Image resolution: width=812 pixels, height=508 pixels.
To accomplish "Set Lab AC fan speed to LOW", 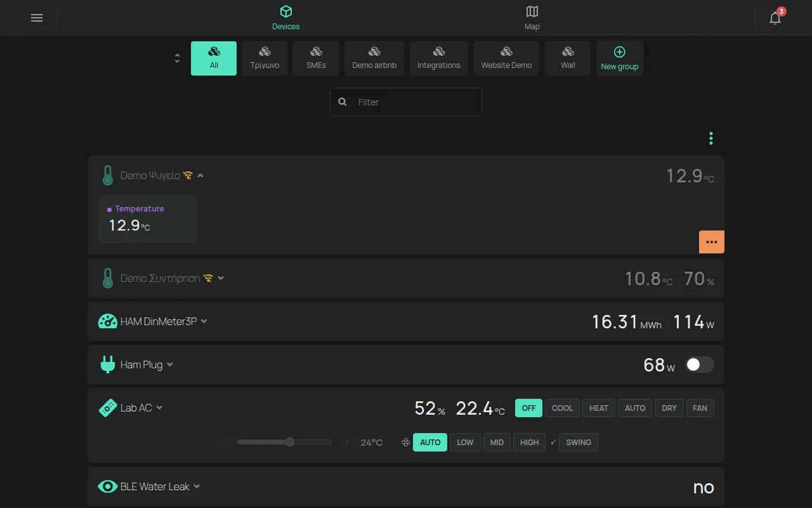I will point(466,443).
